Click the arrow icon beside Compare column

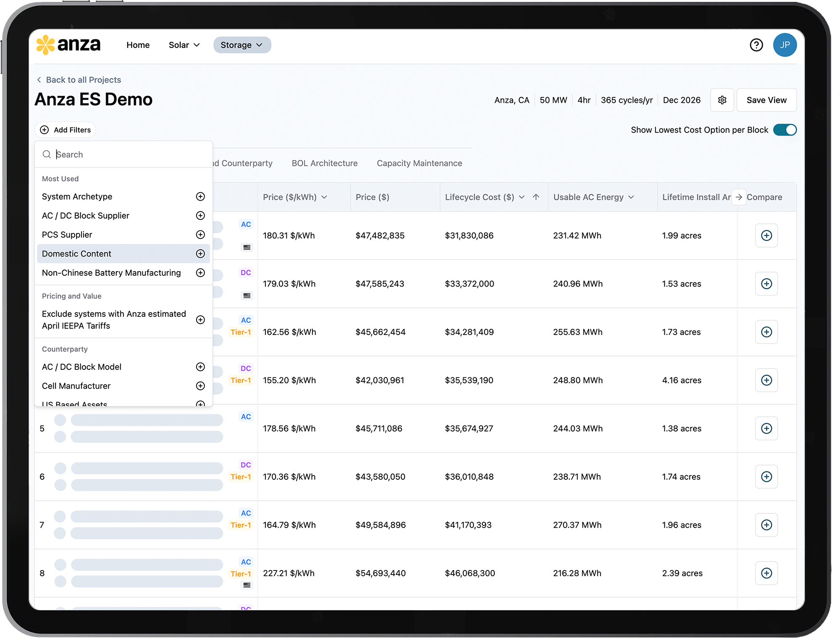[x=739, y=197]
